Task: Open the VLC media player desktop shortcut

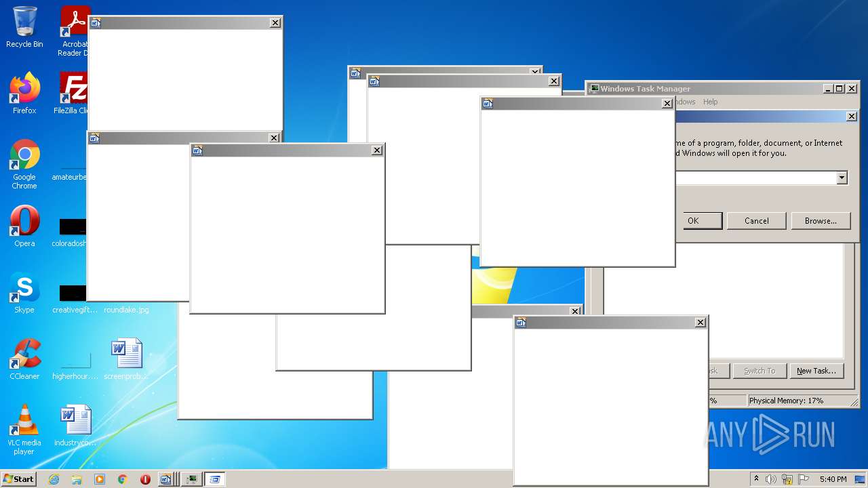Action: (x=24, y=430)
